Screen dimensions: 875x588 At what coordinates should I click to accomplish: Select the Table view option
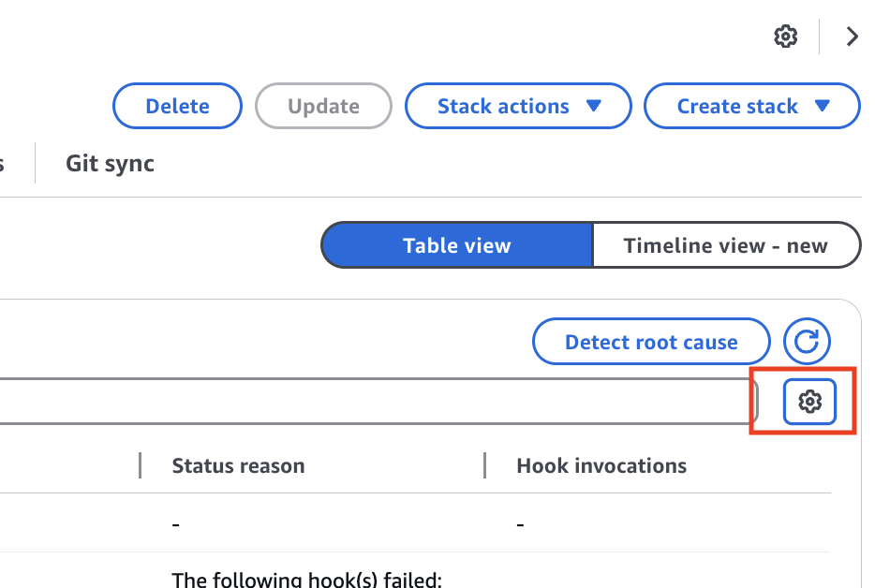[x=457, y=245]
